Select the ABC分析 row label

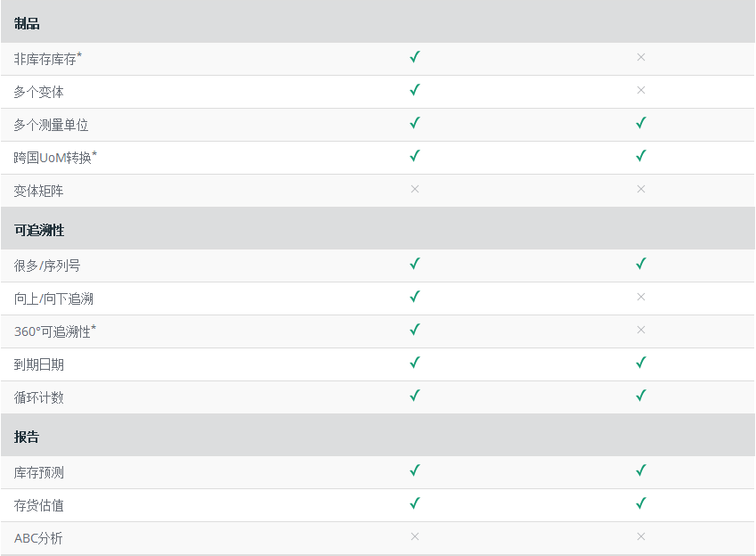[38, 538]
